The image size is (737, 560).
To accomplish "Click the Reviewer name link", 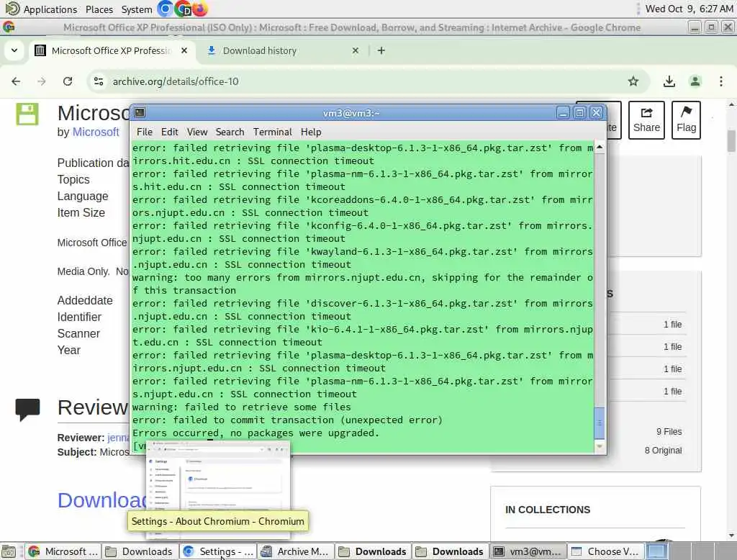I will pos(118,438).
